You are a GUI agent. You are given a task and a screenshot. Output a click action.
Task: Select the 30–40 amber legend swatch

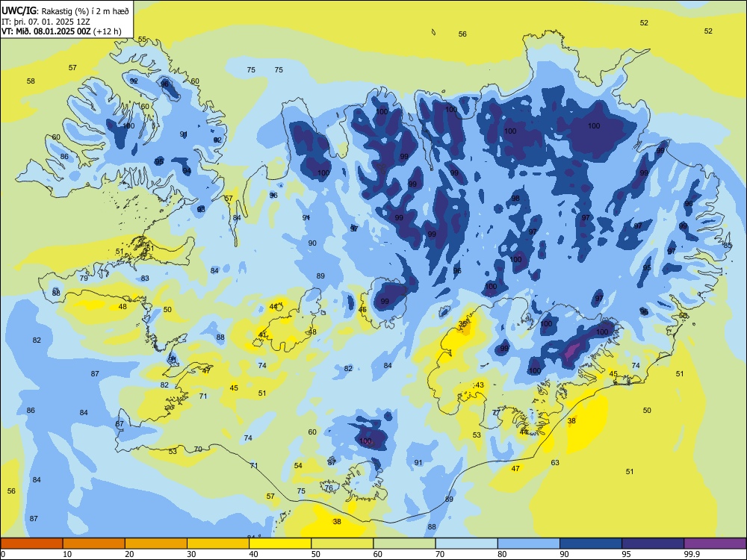click(218, 544)
